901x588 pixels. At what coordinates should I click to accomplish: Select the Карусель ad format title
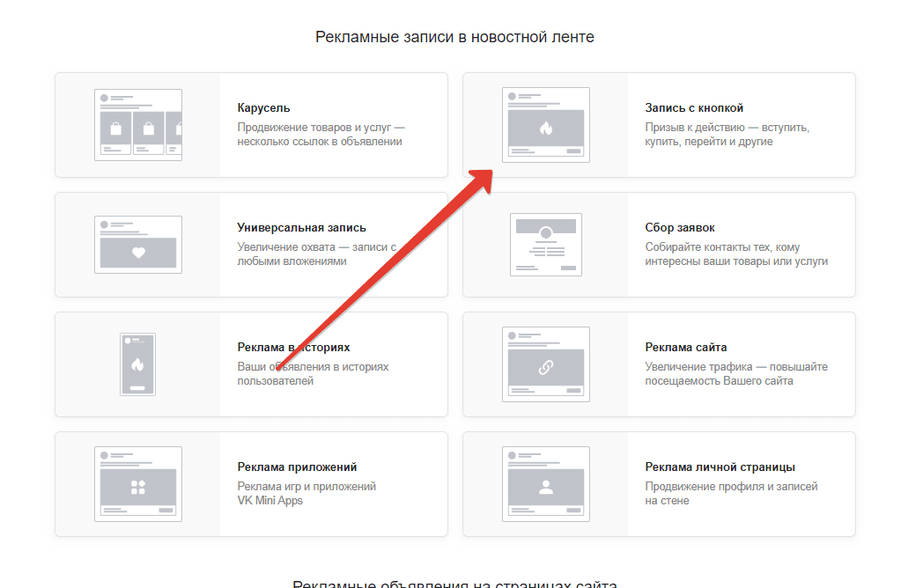coord(263,108)
